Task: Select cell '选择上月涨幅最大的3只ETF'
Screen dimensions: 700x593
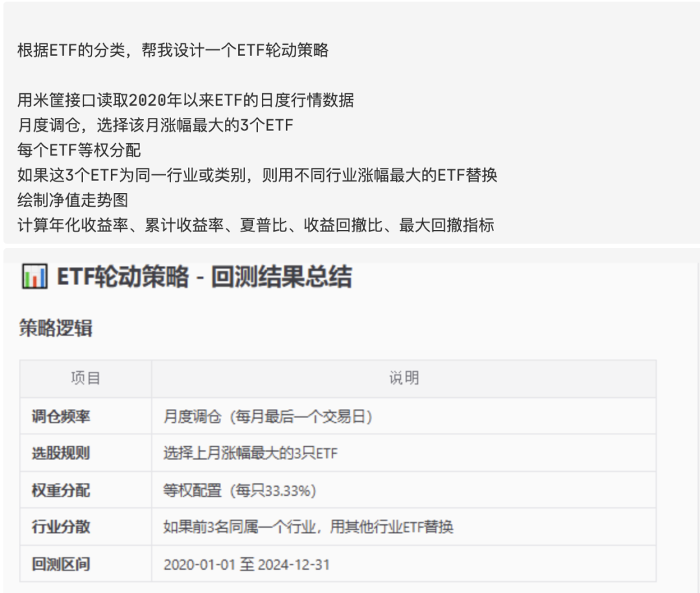Action: tap(404, 453)
